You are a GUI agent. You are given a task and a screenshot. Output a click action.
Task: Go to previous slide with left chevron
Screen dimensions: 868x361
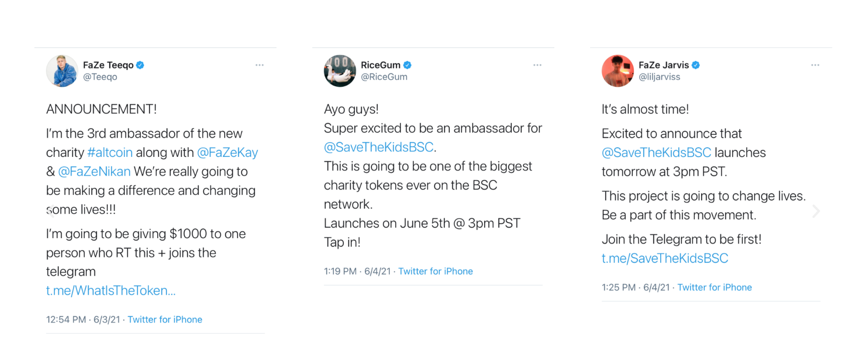click(50, 211)
